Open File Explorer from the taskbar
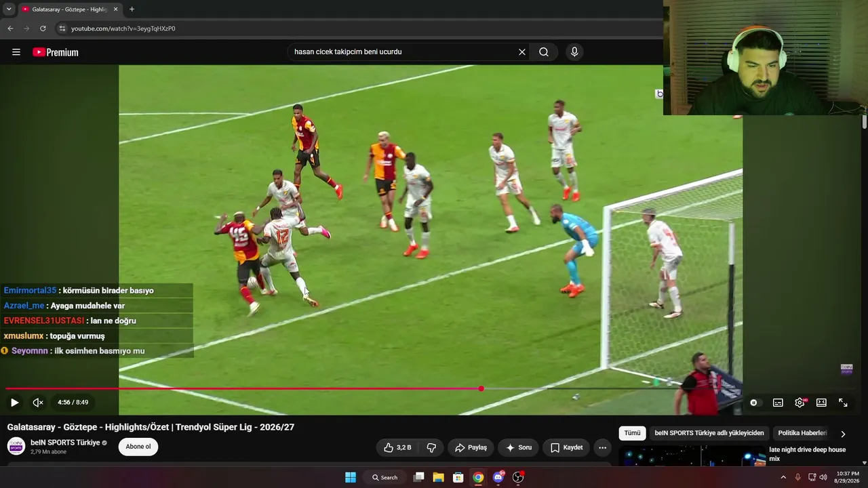868x488 pixels. pyautogui.click(x=438, y=477)
